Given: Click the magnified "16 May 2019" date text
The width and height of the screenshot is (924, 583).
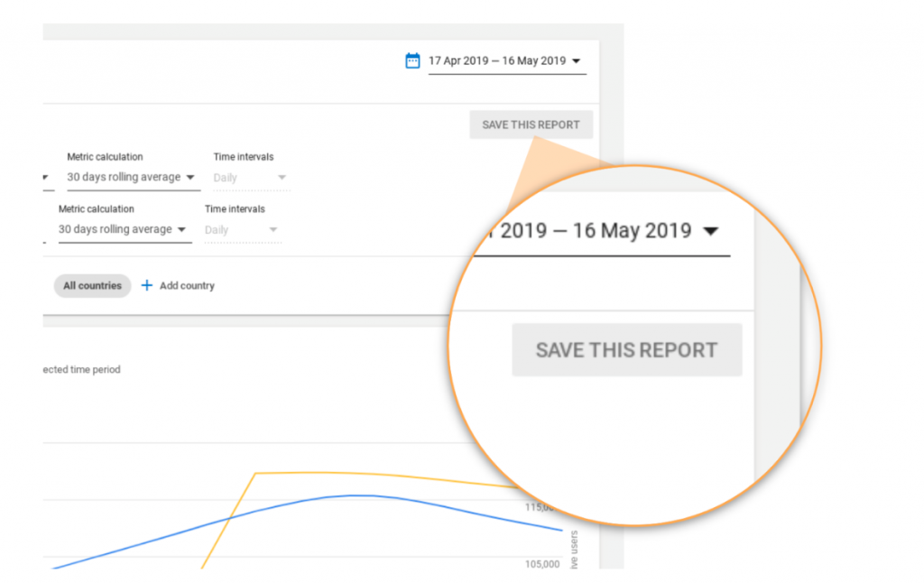Looking at the screenshot, I should click(x=632, y=230).
